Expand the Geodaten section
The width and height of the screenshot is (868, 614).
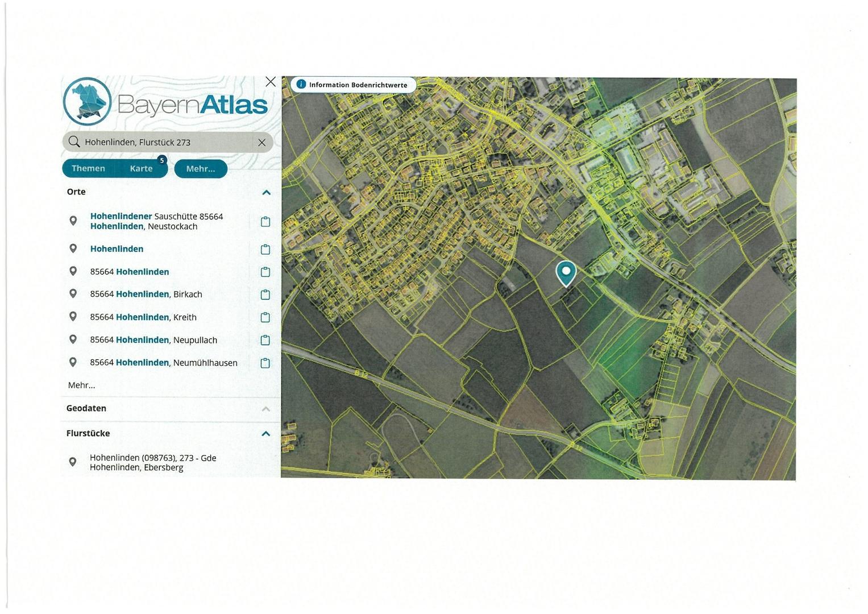pos(266,409)
